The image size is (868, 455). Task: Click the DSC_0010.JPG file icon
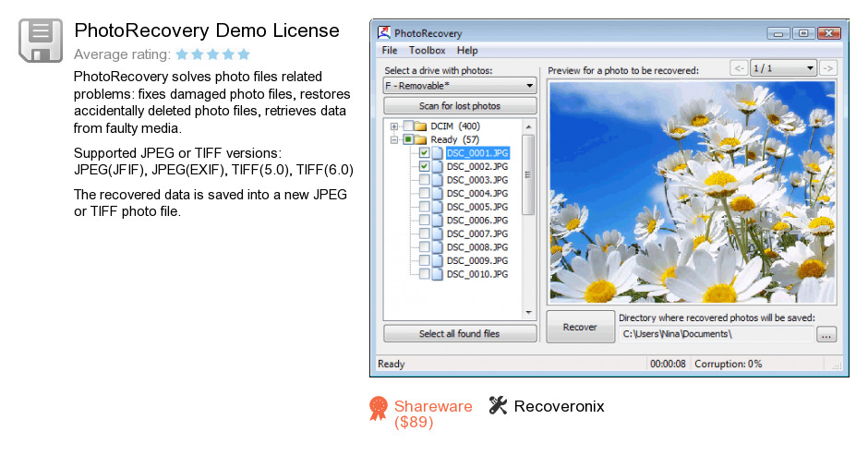click(x=438, y=274)
